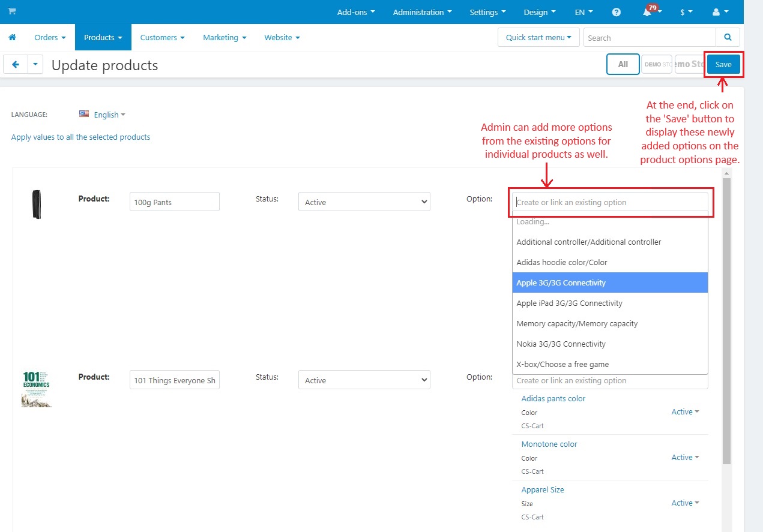
Task: Open the help question mark icon
Action: (617, 12)
